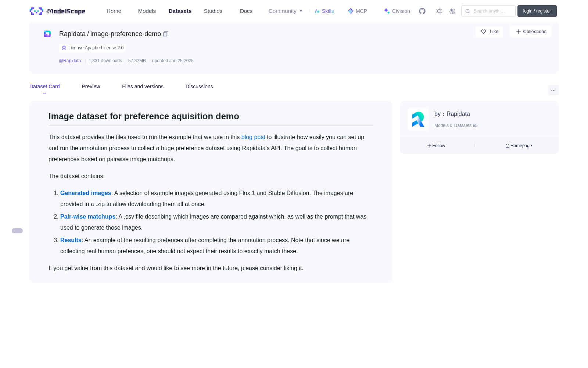Click the MCP diamond icon
Image resolution: width=588 pixels, height=368 pixels.
(351, 11)
